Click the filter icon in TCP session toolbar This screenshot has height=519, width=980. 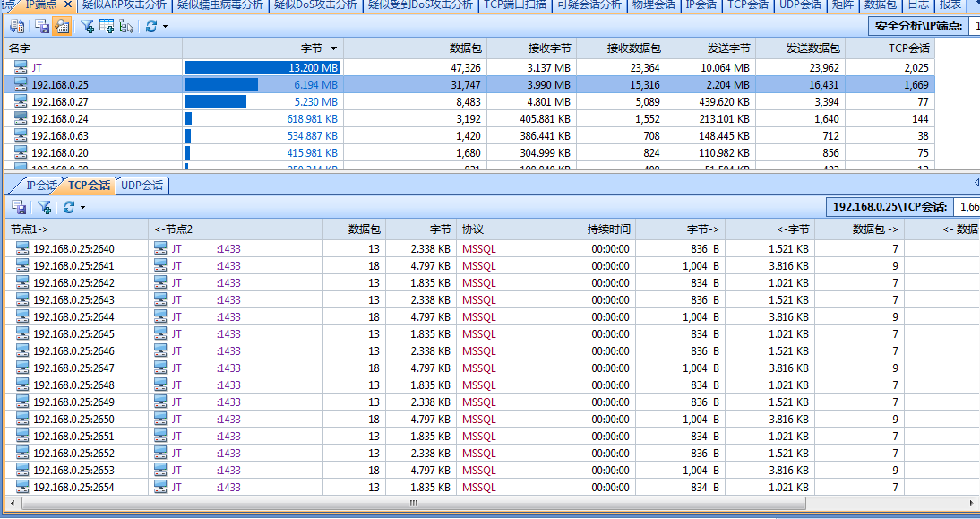pos(44,207)
